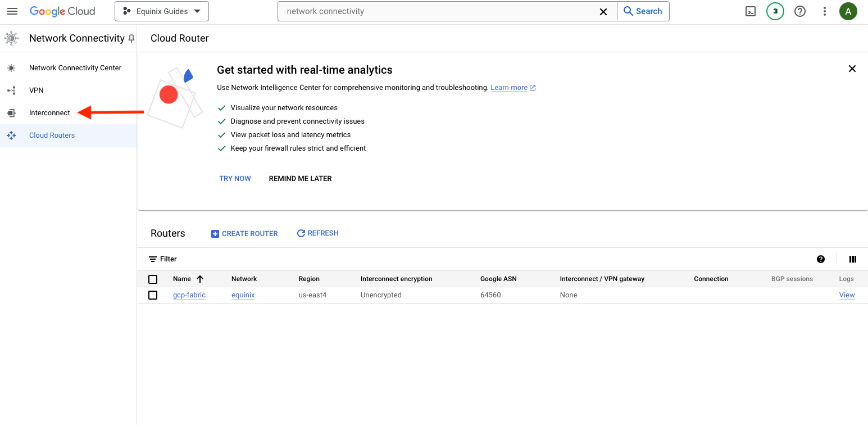Sort by the Name column header
Viewport: 868px width, 425px height.
point(182,279)
